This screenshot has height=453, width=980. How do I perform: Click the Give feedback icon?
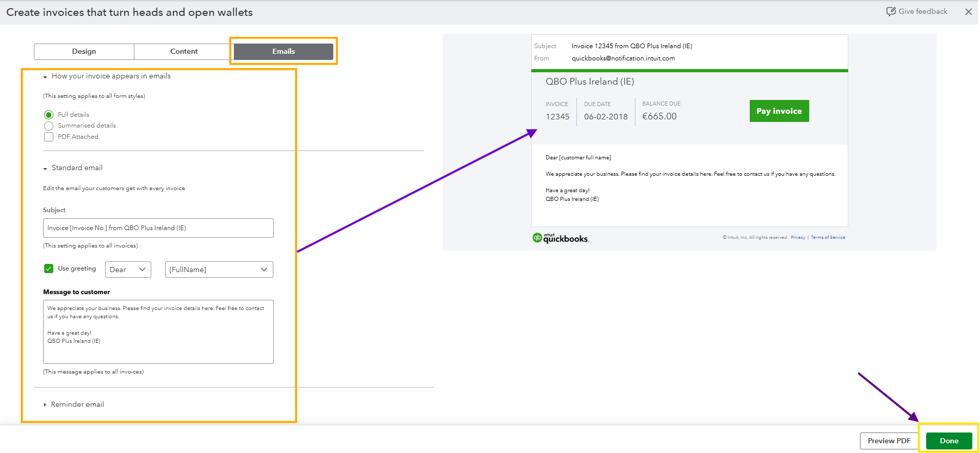891,11
